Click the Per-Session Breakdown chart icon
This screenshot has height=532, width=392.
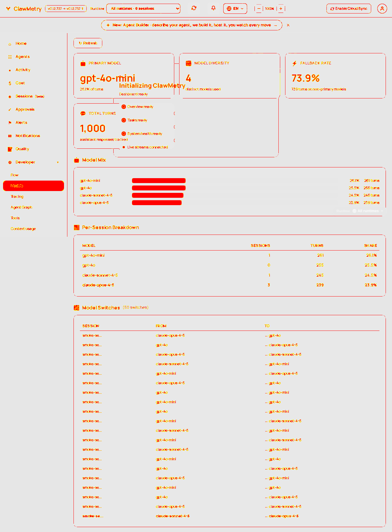click(x=77, y=228)
